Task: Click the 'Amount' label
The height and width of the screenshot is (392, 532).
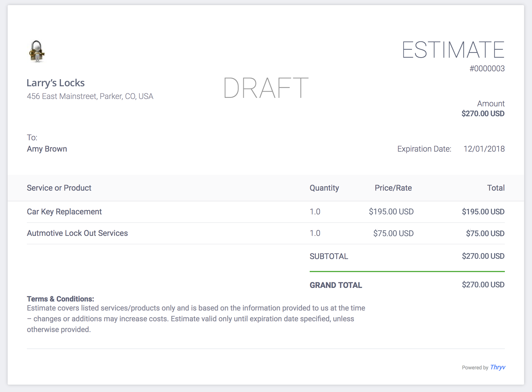Action: [x=491, y=104]
